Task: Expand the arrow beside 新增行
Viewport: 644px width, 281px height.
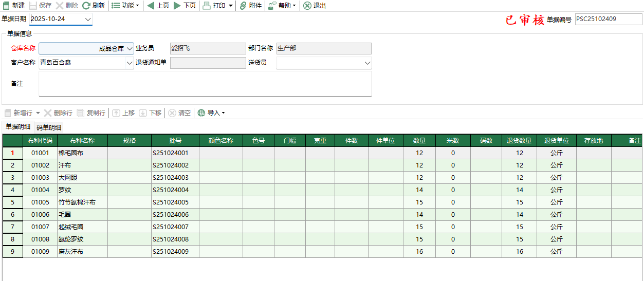Action: (38, 113)
